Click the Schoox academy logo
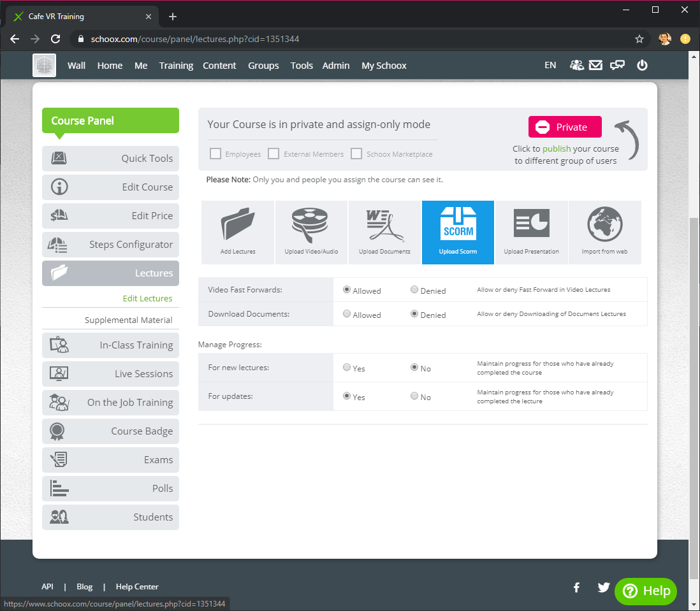The width and height of the screenshot is (700, 611). tap(44, 66)
